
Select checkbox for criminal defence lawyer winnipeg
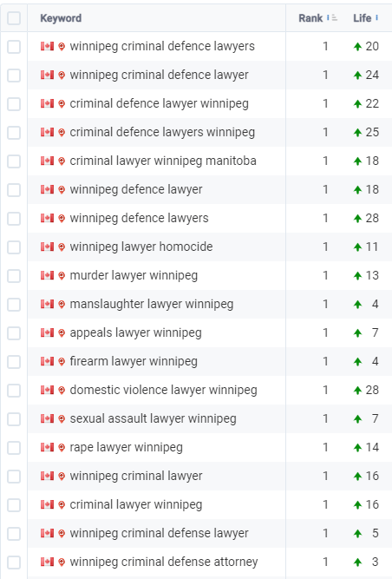coord(14,104)
